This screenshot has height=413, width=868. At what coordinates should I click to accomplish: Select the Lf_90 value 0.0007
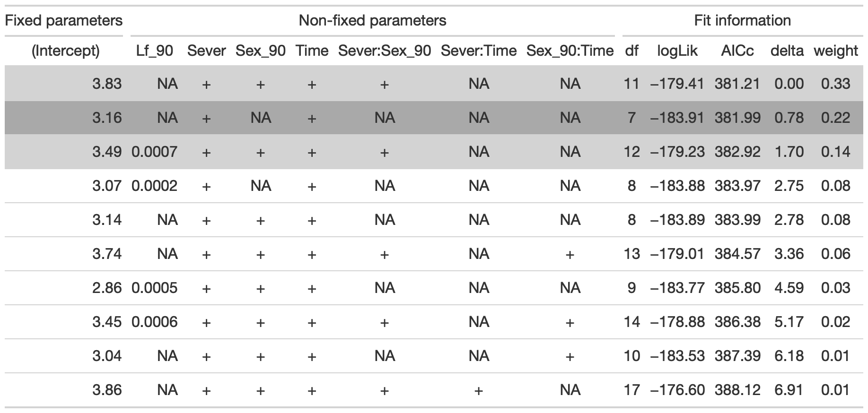click(x=155, y=152)
